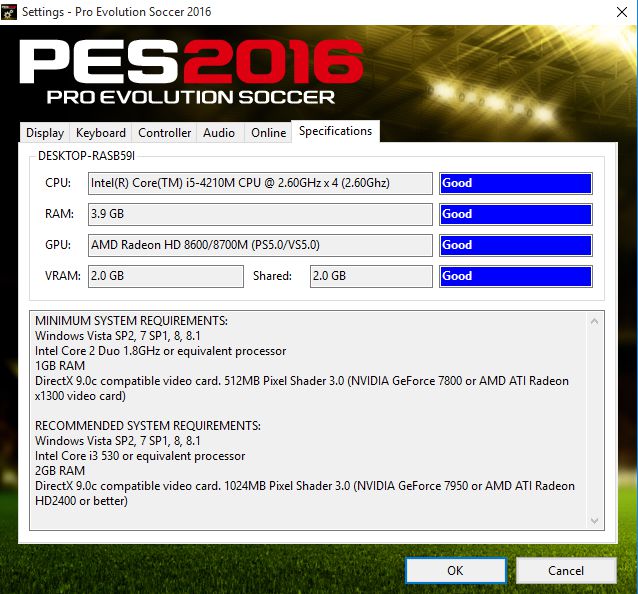The height and width of the screenshot is (594, 638).
Task: Click the Cancel button
Action: pos(566,570)
